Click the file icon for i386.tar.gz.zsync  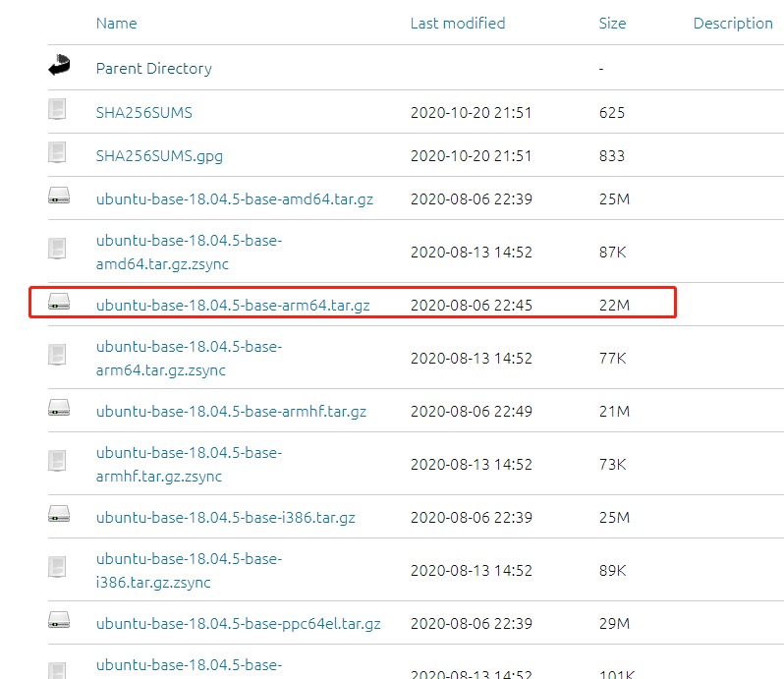[x=57, y=567]
